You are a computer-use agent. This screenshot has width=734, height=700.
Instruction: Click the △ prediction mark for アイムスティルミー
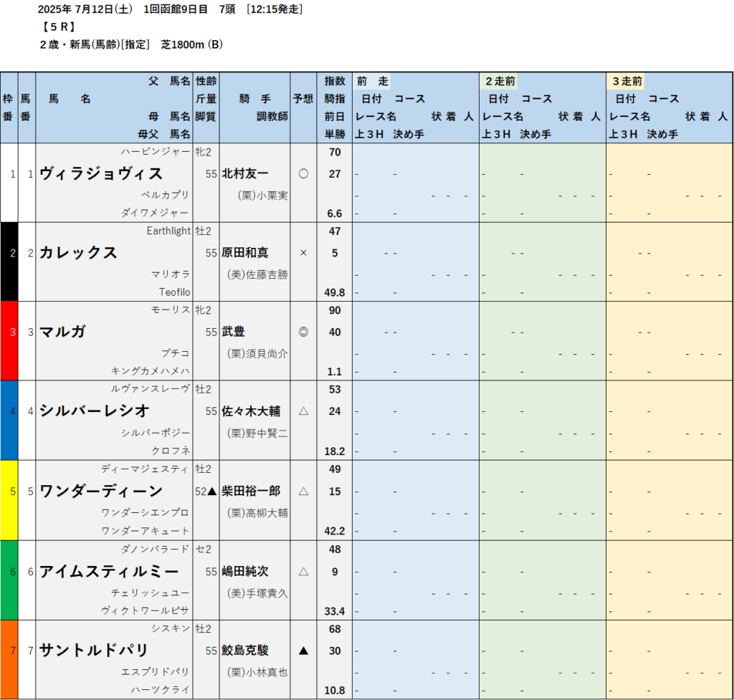pyautogui.click(x=303, y=571)
